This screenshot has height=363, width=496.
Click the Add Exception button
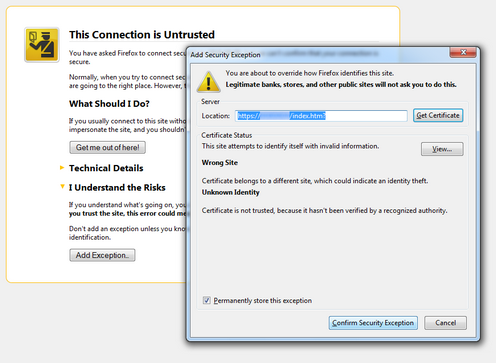click(x=102, y=255)
